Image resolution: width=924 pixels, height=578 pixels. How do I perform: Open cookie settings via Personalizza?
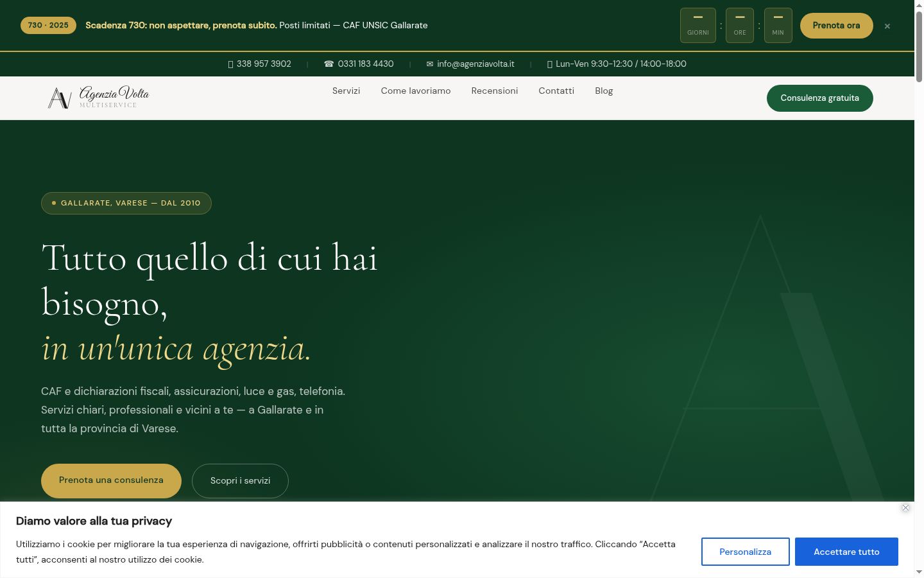click(746, 552)
